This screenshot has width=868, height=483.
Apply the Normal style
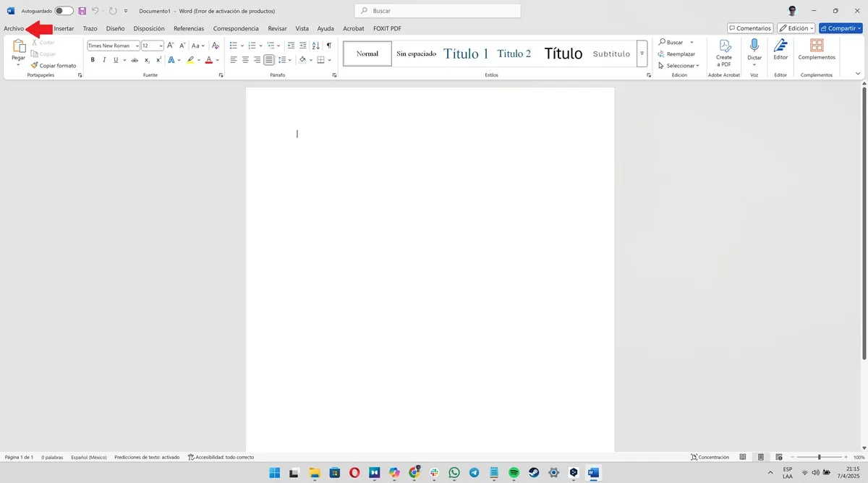point(367,54)
